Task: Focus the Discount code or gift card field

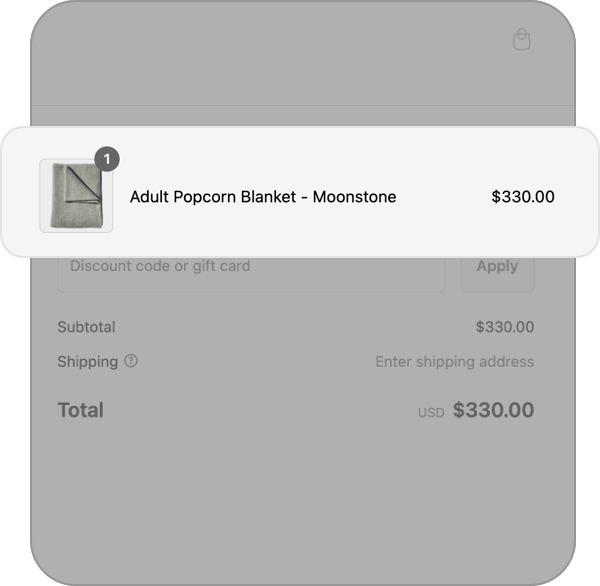Action: click(x=251, y=267)
